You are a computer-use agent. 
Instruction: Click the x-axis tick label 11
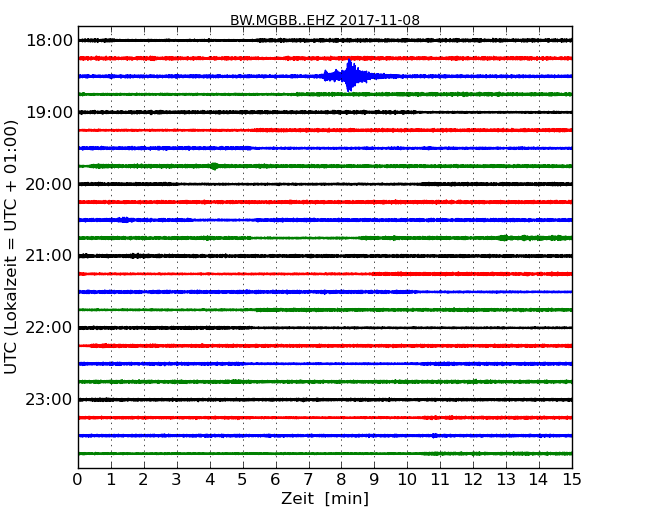[440, 480]
